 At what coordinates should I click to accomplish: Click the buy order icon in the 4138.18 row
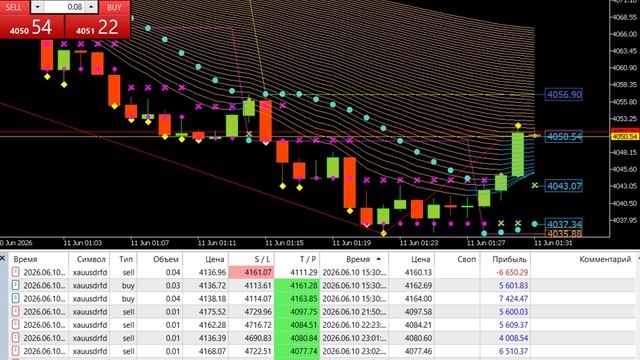16,298
